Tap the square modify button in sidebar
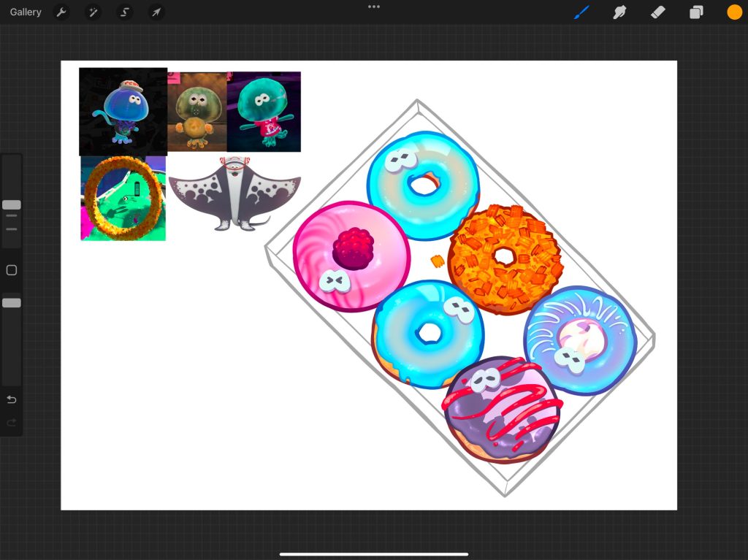The width and height of the screenshot is (748, 560). [12, 270]
